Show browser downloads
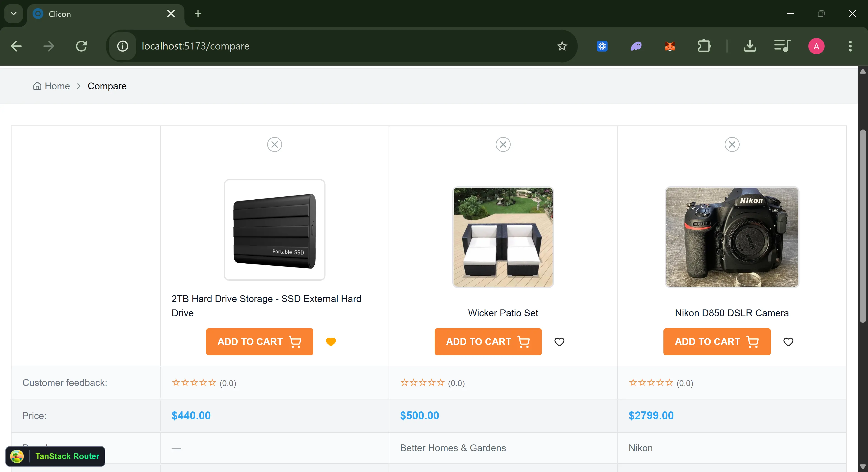The image size is (868, 472). click(750, 46)
